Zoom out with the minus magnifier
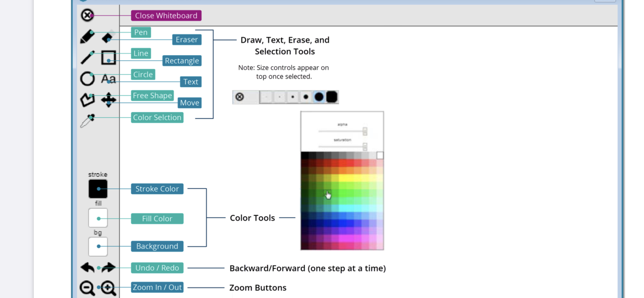This screenshot has height=298, width=644. (x=87, y=288)
